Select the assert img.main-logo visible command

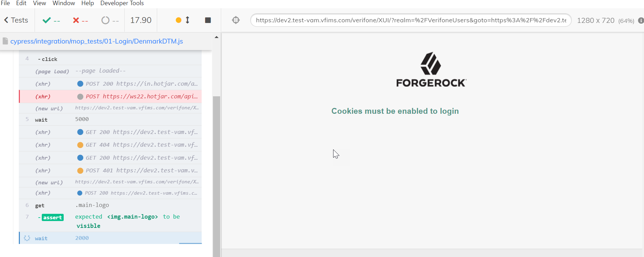[110, 221]
